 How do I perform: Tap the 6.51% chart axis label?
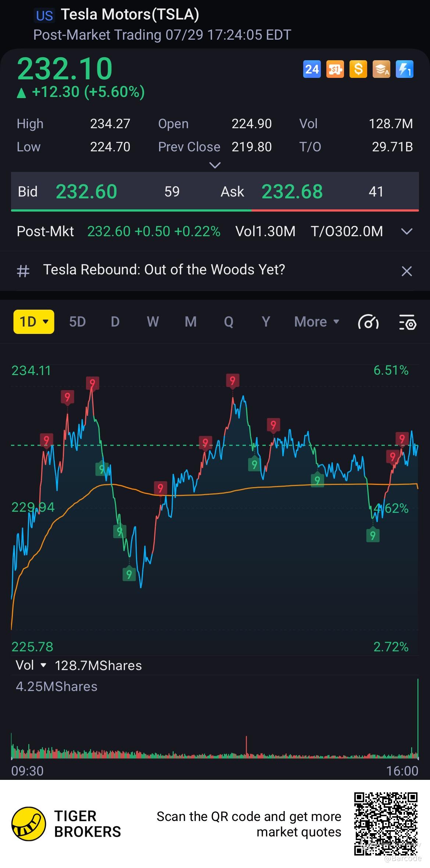point(391,370)
